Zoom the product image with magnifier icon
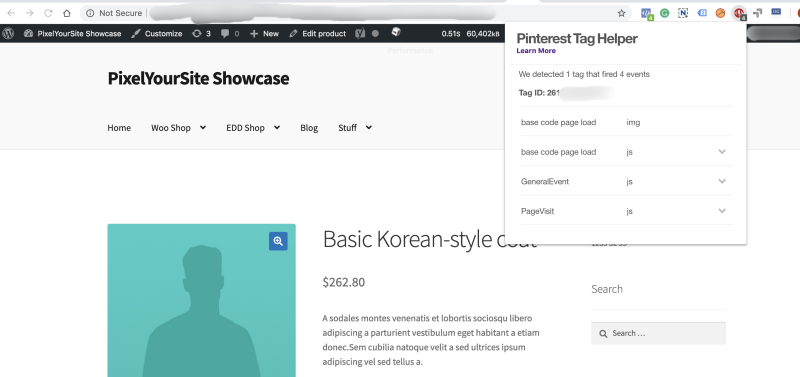 [x=278, y=241]
